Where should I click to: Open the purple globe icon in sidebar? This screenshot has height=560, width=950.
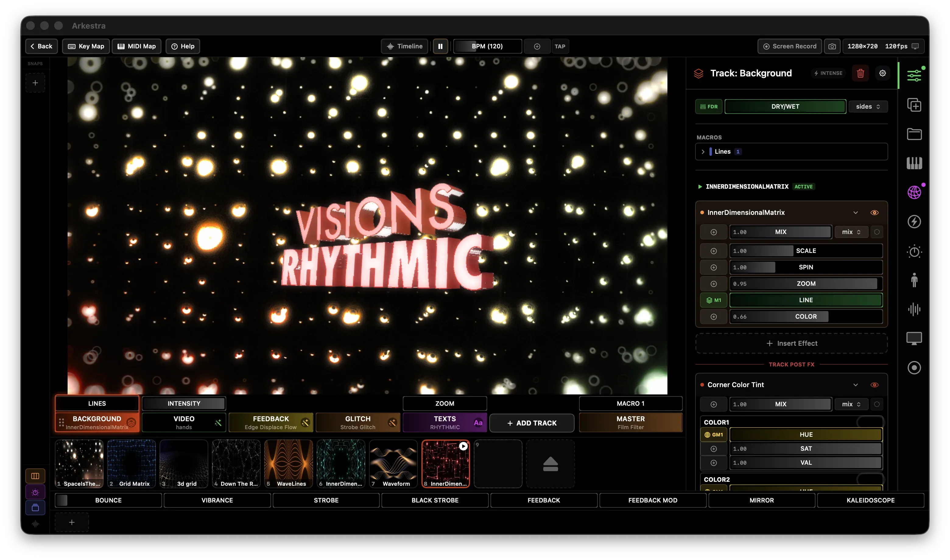point(914,192)
